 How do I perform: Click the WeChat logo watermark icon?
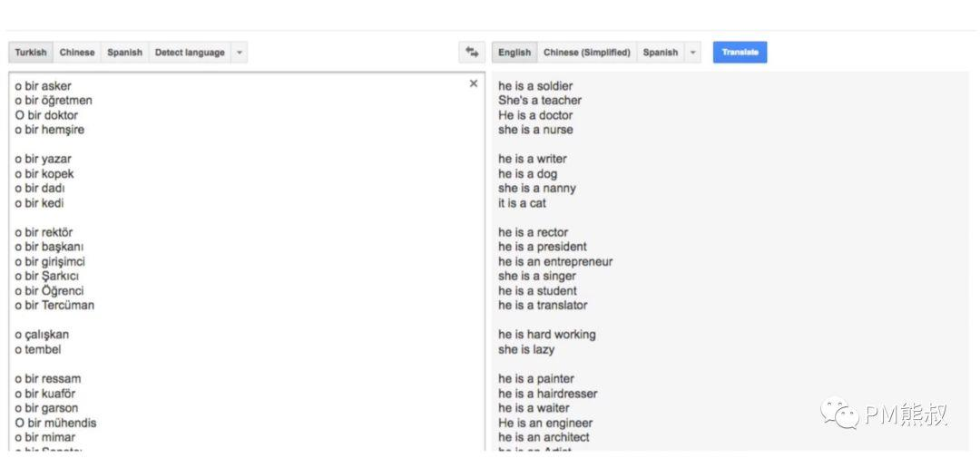click(839, 414)
